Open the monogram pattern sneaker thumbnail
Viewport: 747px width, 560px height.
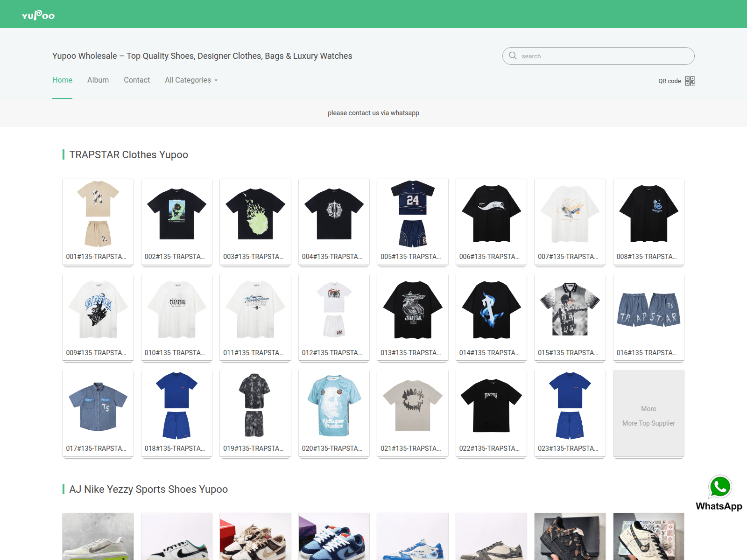click(648, 536)
